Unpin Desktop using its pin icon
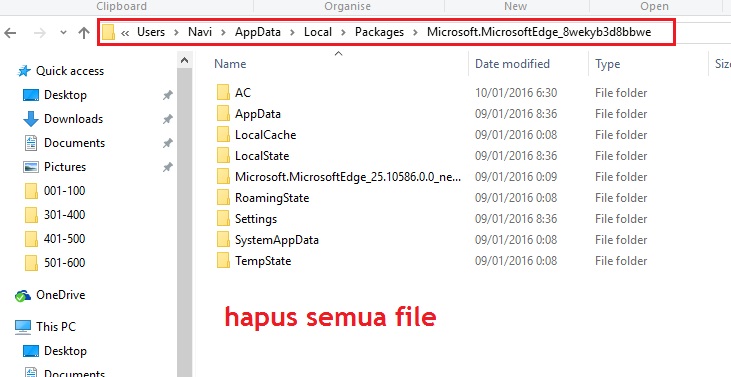This screenshot has height=377, width=731. pyautogui.click(x=167, y=95)
